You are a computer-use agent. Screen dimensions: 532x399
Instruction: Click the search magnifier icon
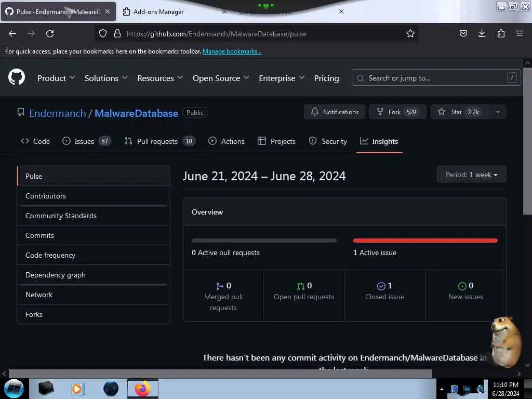[361, 78]
